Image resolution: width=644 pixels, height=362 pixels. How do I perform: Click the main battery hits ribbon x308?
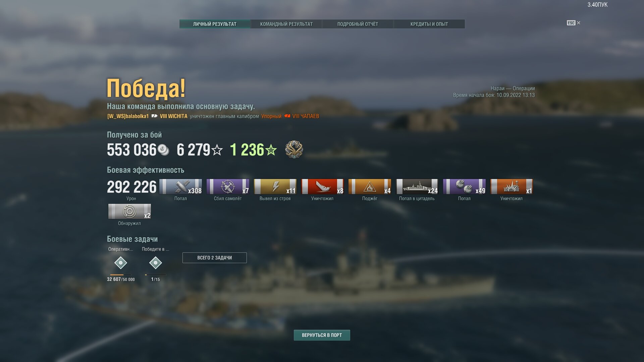(180, 187)
